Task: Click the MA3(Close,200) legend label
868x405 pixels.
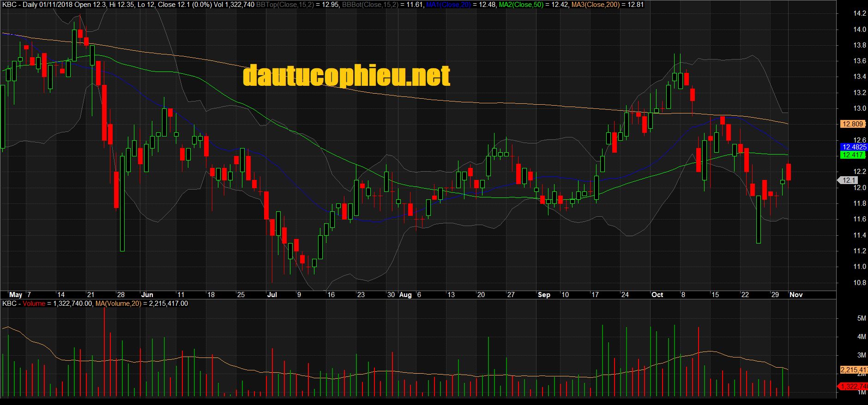Action: coord(596,5)
